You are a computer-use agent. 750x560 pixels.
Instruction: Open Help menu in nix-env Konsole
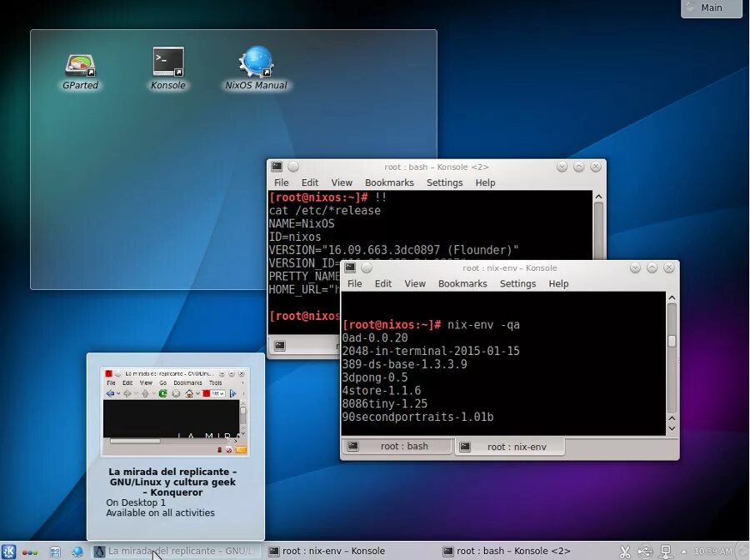pyautogui.click(x=558, y=283)
